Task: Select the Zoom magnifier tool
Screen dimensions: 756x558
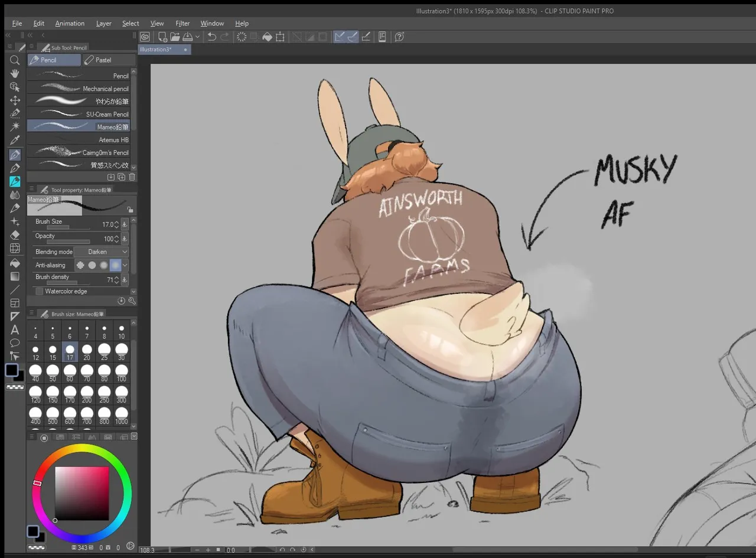Action: pos(15,60)
